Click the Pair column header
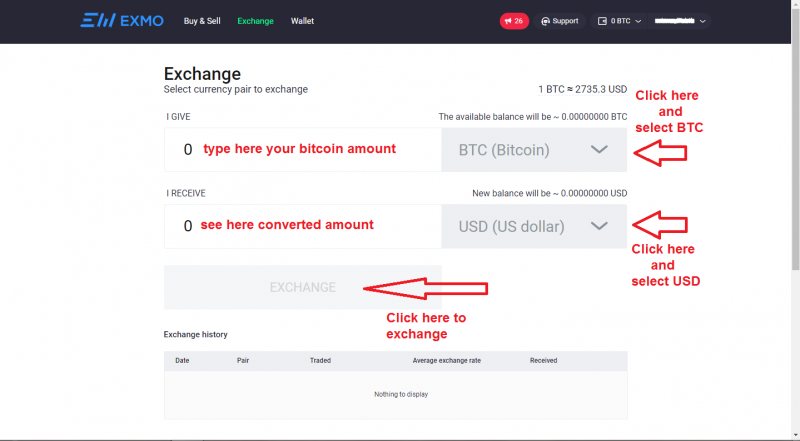This screenshot has height=441, width=800. (x=243, y=360)
